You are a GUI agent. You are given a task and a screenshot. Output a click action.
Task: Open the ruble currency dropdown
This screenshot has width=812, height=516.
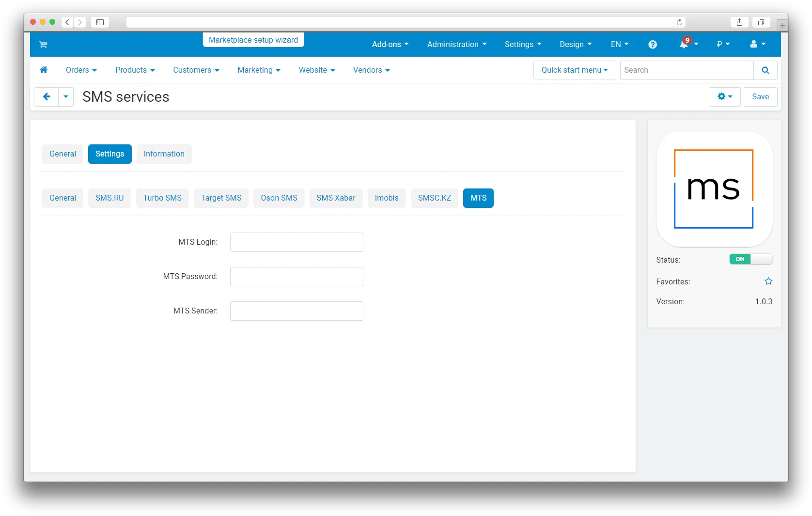(x=723, y=45)
